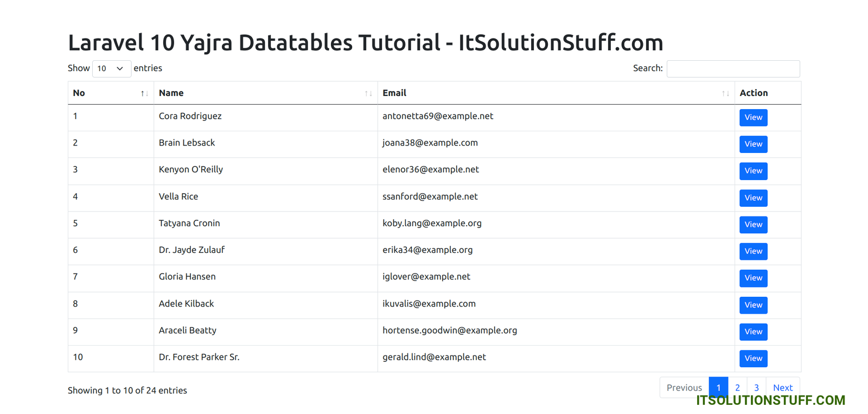
Task: Sort table by the No column arrows
Action: point(144,93)
